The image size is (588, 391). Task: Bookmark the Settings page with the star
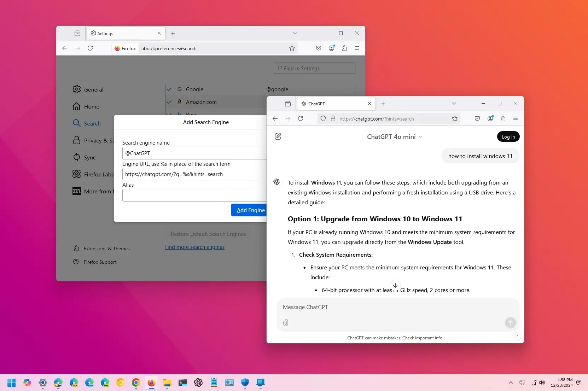pos(292,48)
